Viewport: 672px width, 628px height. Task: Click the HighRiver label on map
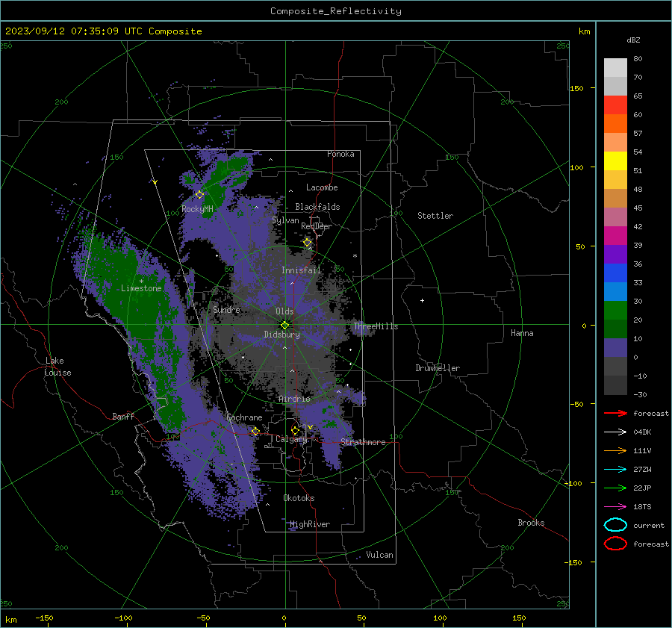(x=310, y=524)
